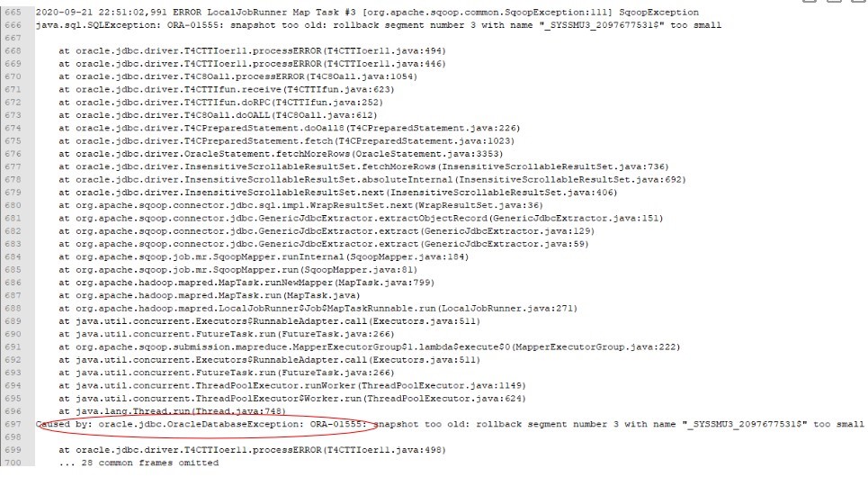The height and width of the screenshot is (477, 868).
Task: Click the OracleStatement.fetchMoreRows stack frame
Action: [281, 154]
